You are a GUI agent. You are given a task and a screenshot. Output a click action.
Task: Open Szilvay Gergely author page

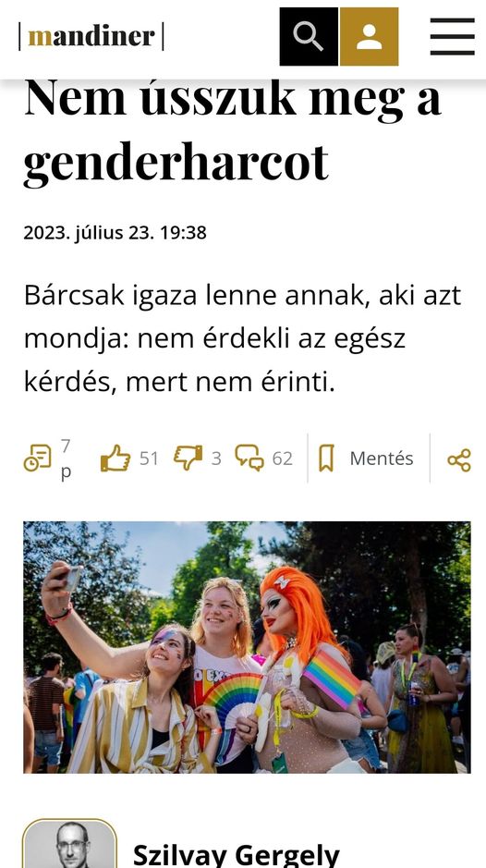pyautogui.click(x=237, y=855)
